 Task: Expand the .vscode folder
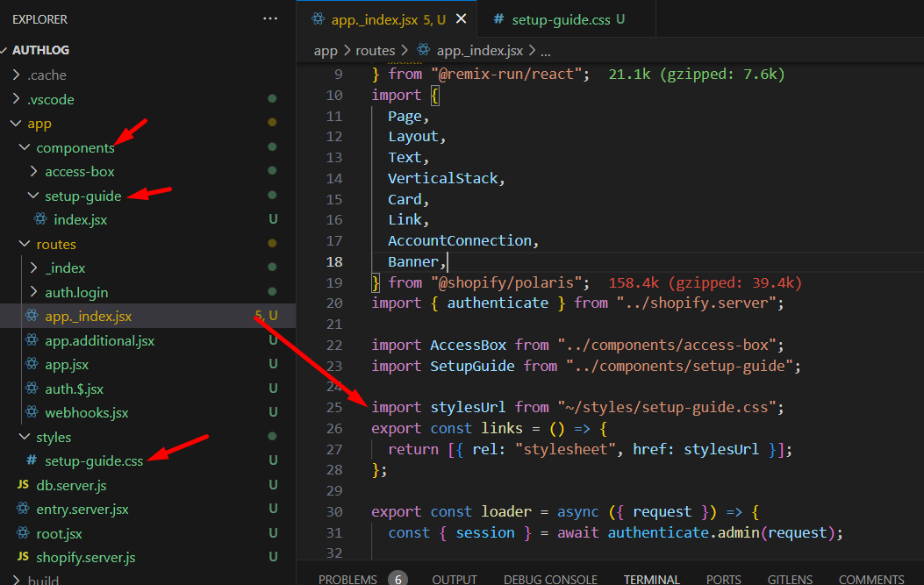coord(16,99)
